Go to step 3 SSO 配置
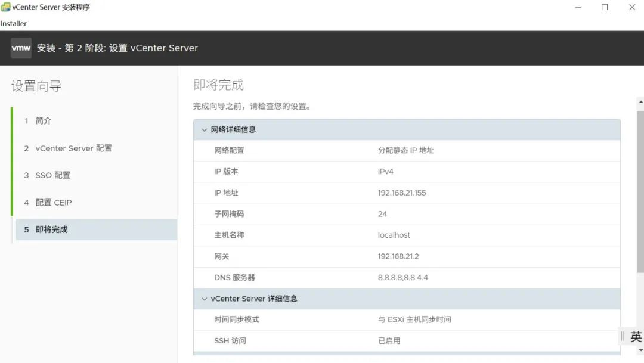This screenshot has height=363, width=644. (x=47, y=175)
